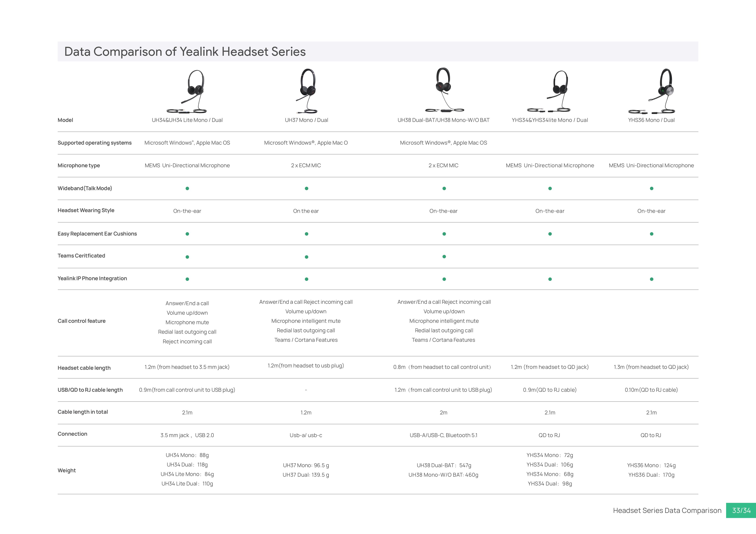Click UH38 Wideband green dot
The image size is (756, 534).
[444, 189]
